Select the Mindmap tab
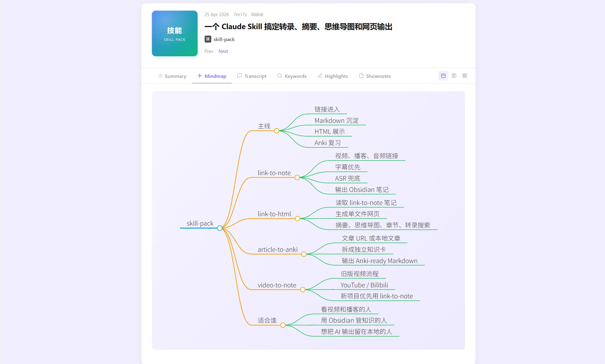 pyautogui.click(x=212, y=76)
